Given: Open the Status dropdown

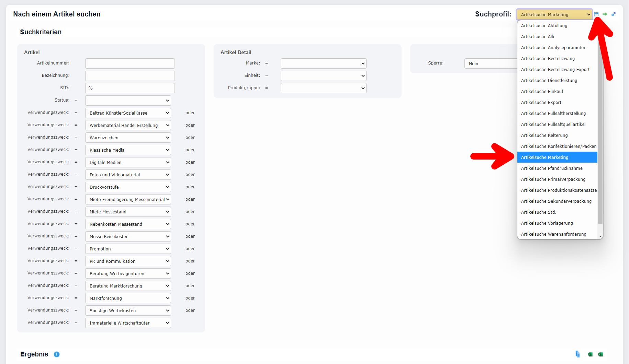Looking at the screenshot, I should 128,101.
